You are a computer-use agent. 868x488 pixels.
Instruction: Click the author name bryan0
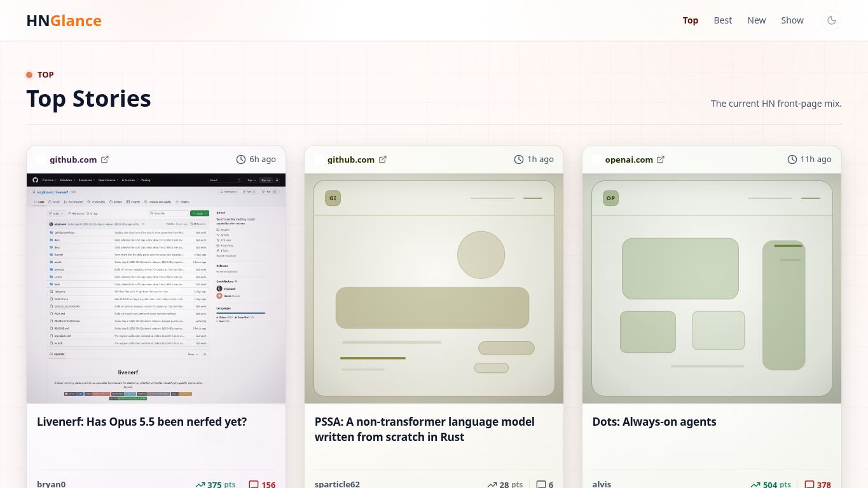52,484
